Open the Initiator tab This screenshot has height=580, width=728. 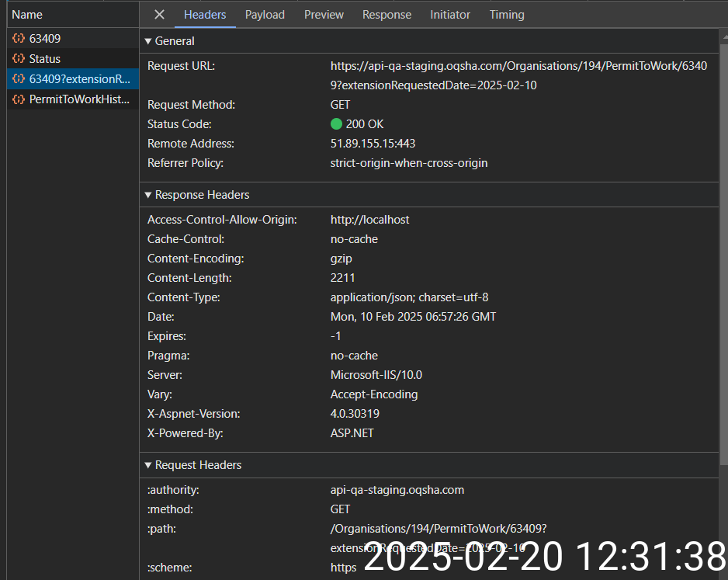(450, 15)
